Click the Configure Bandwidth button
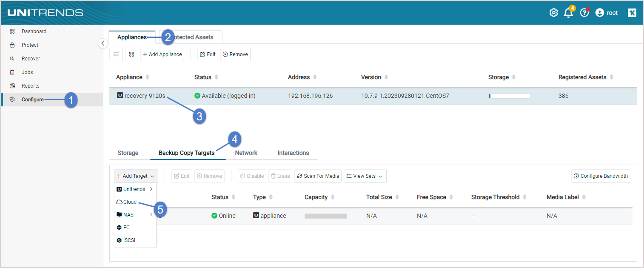Image resolution: width=644 pixels, height=268 pixels. pyautogui.click(x=601, y=176)
